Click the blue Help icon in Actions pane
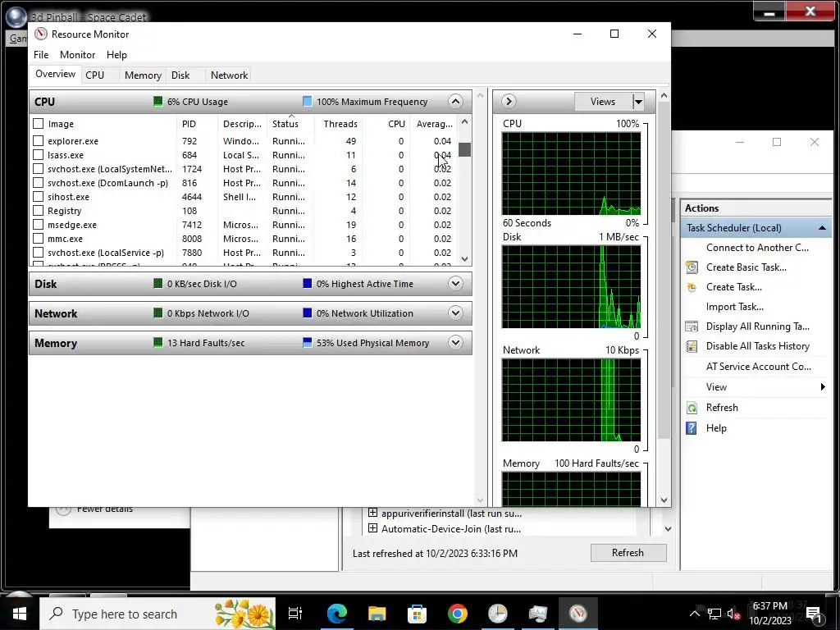This screenshot has height=630, width=840. point(692,428)
